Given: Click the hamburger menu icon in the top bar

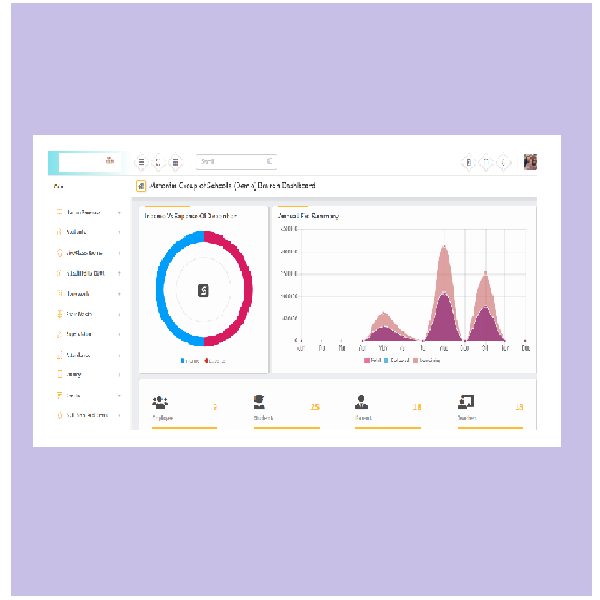Looking at the screenshot, I should 141,162.
